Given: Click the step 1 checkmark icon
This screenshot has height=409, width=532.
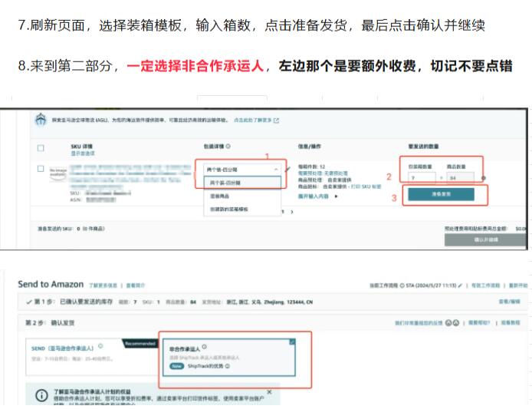Looking at the screenshot, I should [29, 302].
